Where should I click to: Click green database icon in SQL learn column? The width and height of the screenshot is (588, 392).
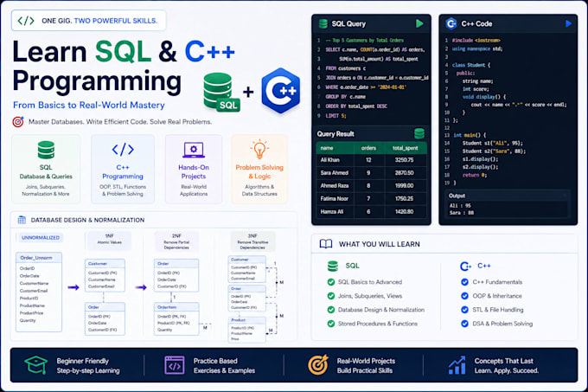pyautogui.click(x=333, y=266)
